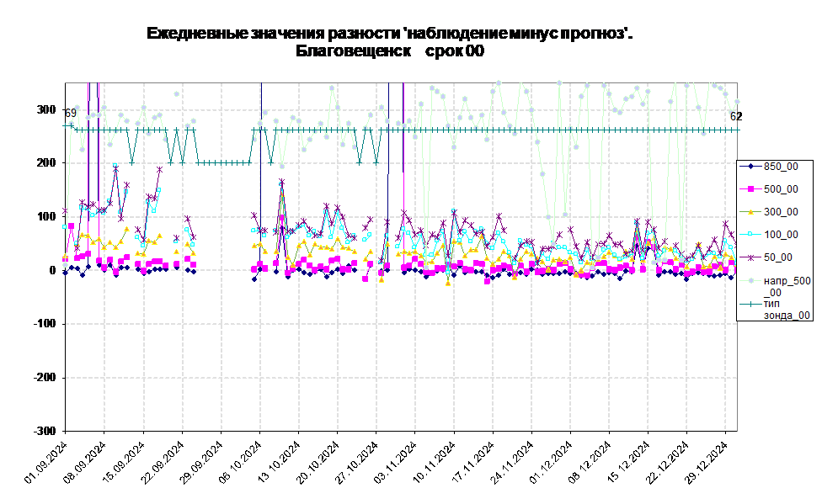Click the y-axis label 100

tap(45, 216)
